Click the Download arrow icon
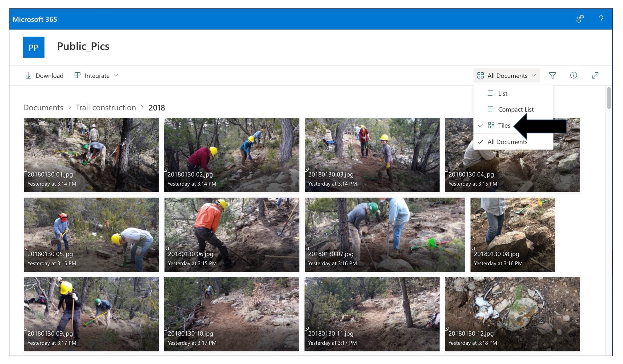Viewport: 623px width, 364px height. pyautogui.click(x=28, y=76)
